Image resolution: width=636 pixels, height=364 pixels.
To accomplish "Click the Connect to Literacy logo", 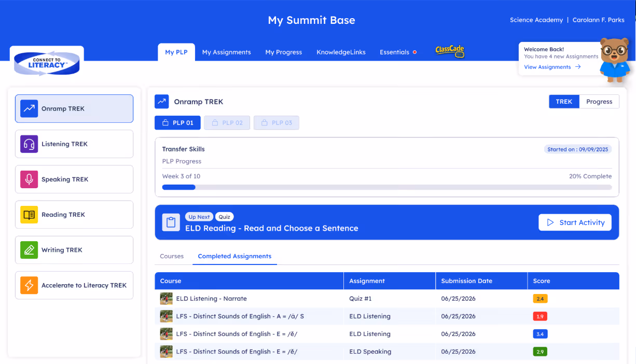I will click(47, 62).
